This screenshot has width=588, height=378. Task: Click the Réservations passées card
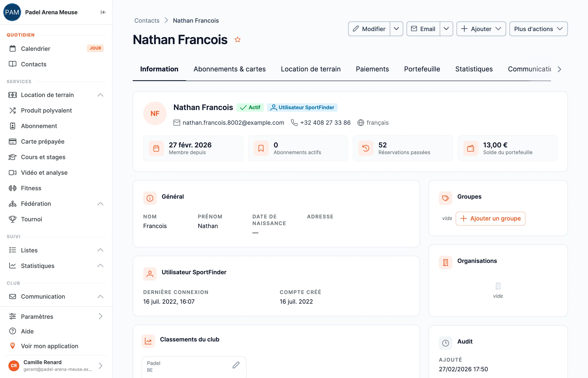click(x=403, y=148)
